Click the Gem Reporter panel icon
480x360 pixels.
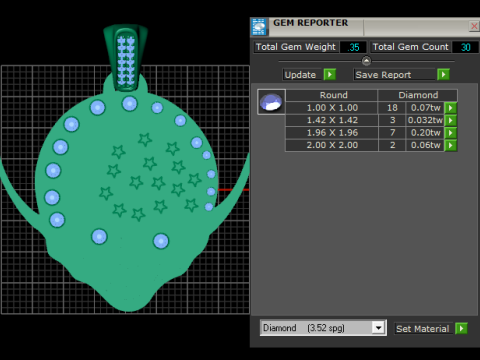[259, 27]
